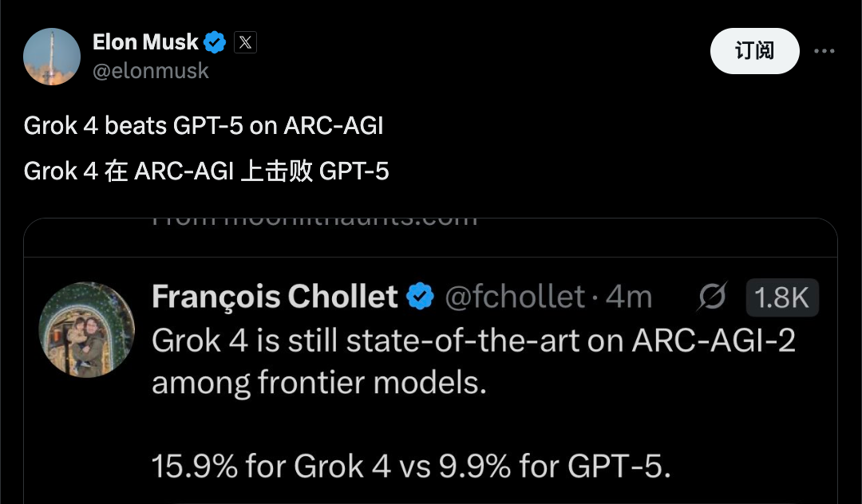Click the text 'Grok 4 beats GPT-5 on ARC-AGI'

(x=204, y=126)
